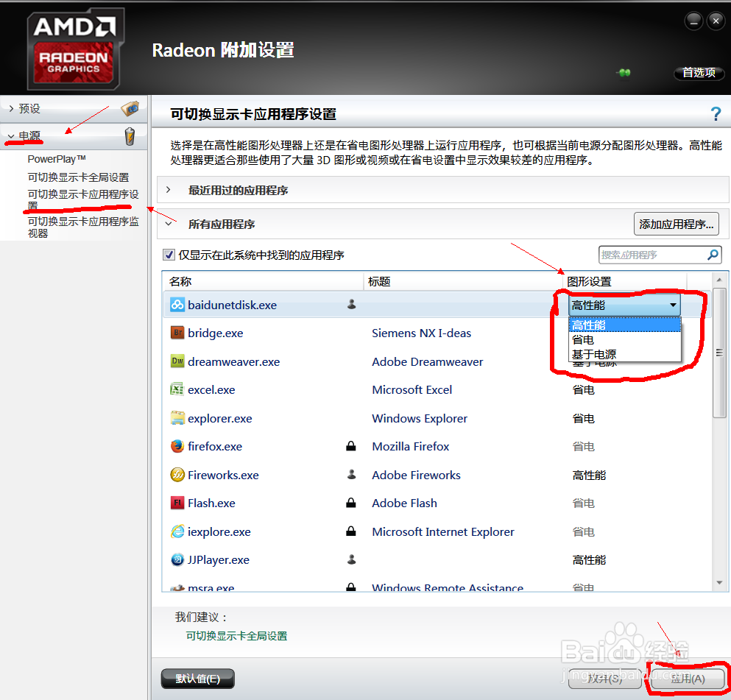731x700 pixels.
Task: Expand the 最近用过的应用程序 section
Action: [x=169, y=190]
